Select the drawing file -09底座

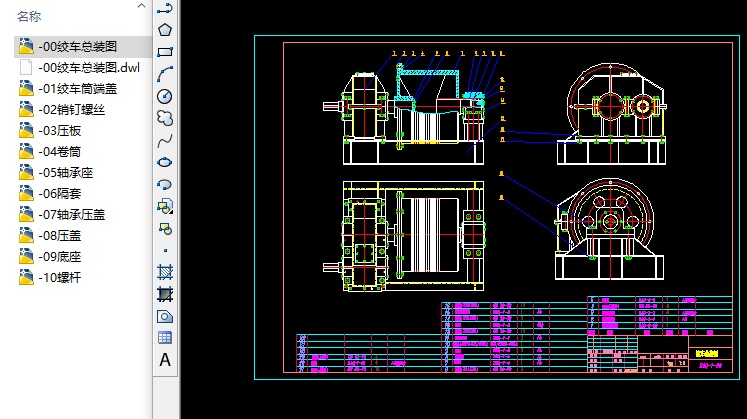[x=60, y=256]
